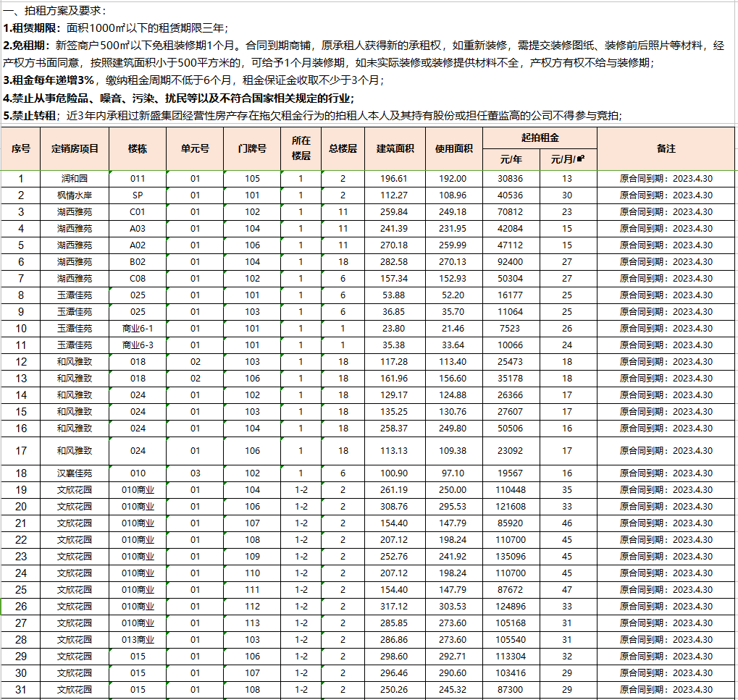Click the annual rent value 92400
The width and height of the screenshot is (738, 700).
pyautogui.click(x=511, y=261)
